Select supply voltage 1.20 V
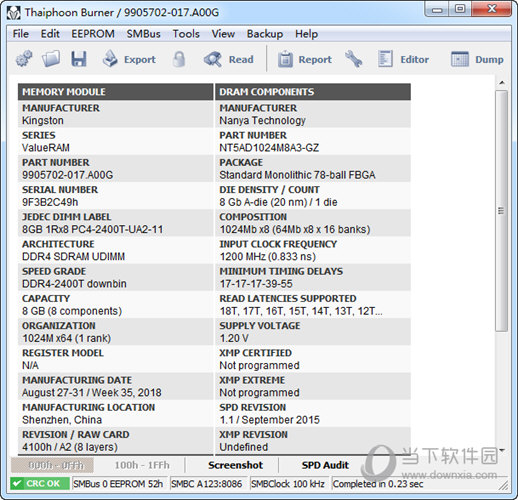518x500 pixels. (234, 338)
